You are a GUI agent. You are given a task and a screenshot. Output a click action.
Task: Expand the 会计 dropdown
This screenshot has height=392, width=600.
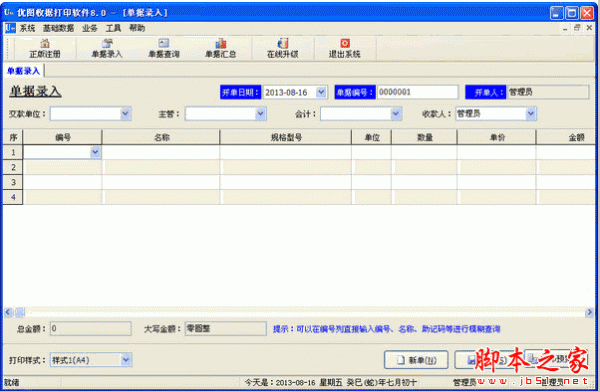pos(396,114)
